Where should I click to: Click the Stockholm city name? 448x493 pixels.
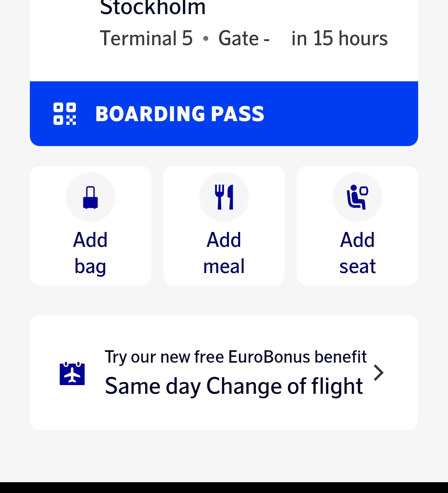(x=153, y=7)
